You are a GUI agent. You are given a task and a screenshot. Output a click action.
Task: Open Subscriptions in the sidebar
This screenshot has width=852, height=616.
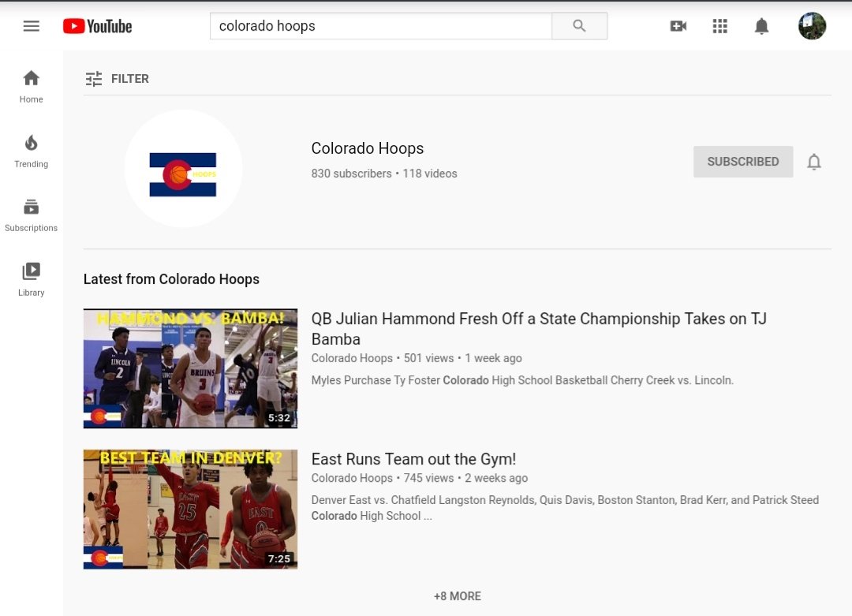click(x=31, y=215)
